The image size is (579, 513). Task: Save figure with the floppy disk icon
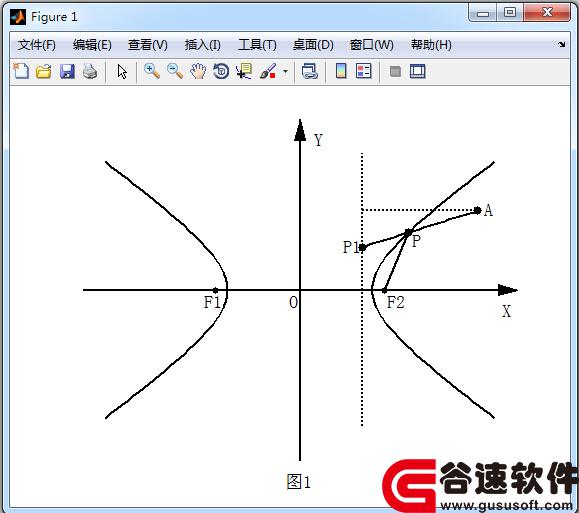click(67, 71)
